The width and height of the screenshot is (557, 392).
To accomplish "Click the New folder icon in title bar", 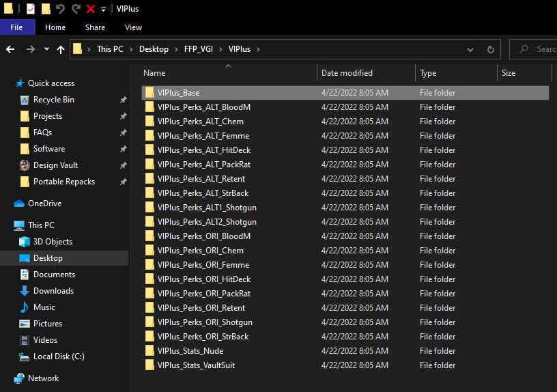I will 46,8.
